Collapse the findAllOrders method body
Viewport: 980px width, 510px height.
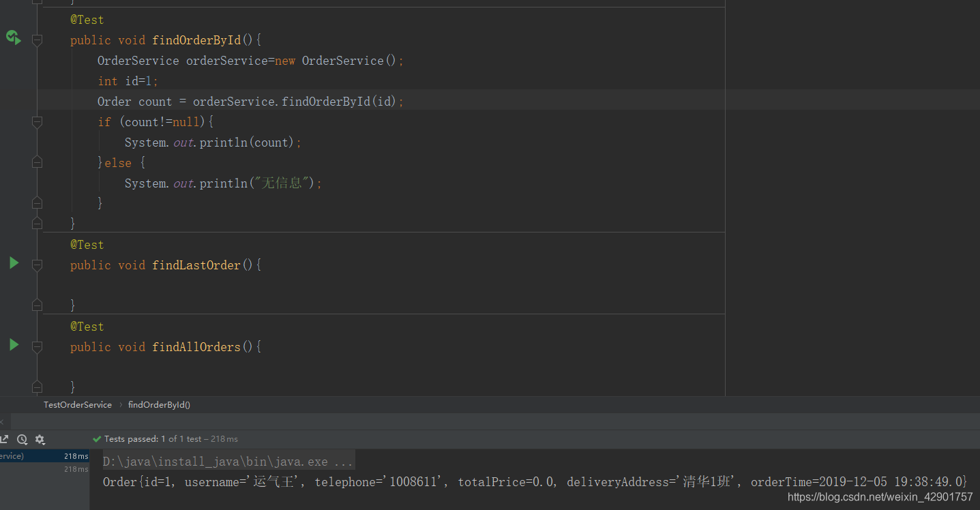(38, 347)
